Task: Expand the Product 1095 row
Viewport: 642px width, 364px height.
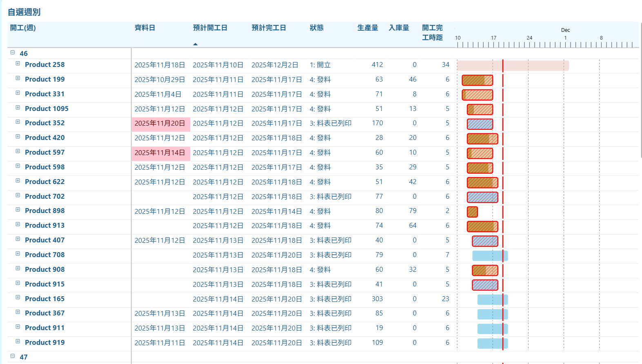Action: 18,108
